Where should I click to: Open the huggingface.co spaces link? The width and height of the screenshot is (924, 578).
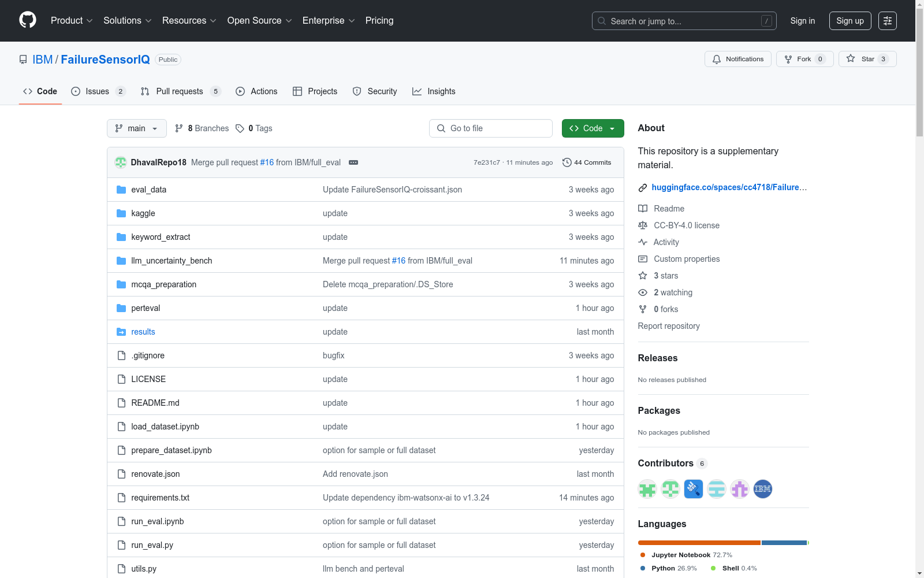point(729,187)
